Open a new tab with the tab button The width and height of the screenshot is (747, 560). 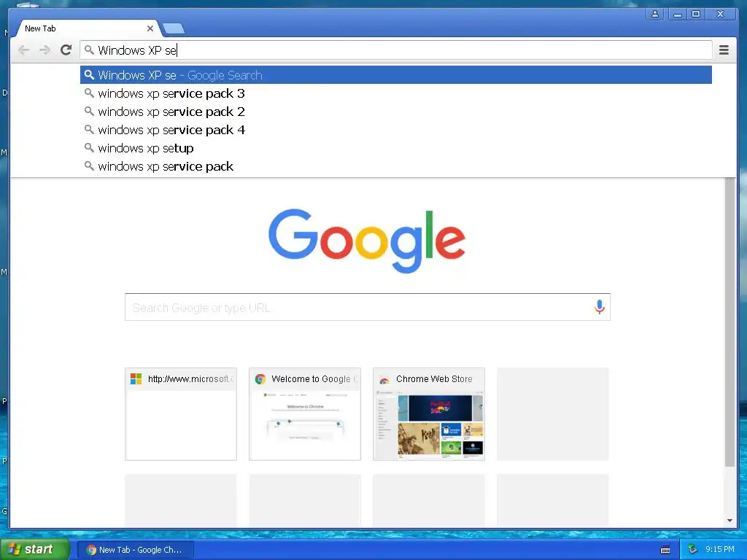point(174,29)
